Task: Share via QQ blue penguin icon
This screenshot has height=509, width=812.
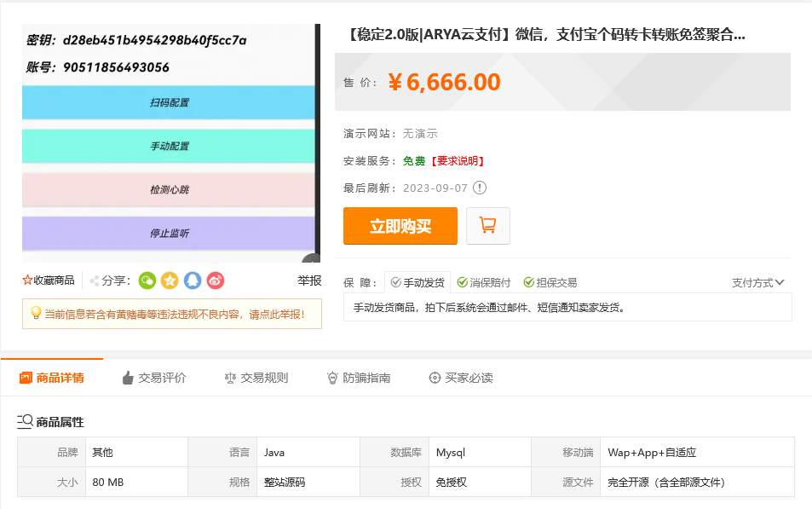Action: tap(193, 281)
